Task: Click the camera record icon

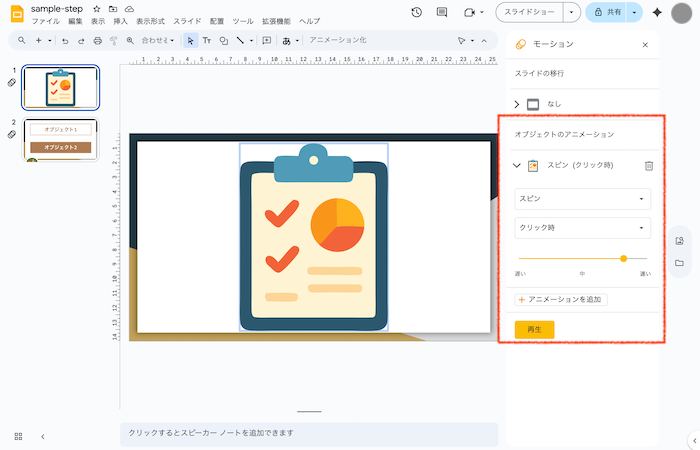Action: [x=469, y=12]
